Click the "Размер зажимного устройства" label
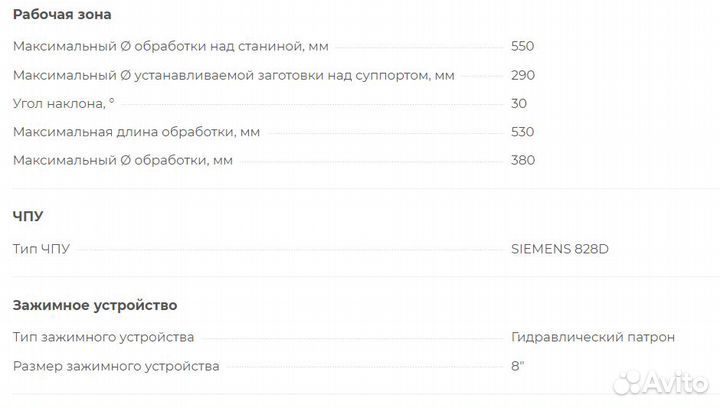Viewport: 720px width, 408px height. (x=116, y=366)
